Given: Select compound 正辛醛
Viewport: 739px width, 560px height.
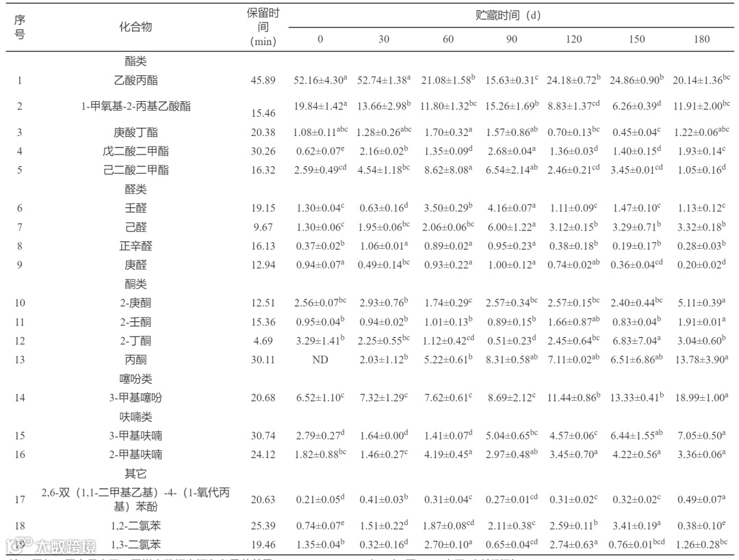Looking at the screenshot, I should point(135,246).
